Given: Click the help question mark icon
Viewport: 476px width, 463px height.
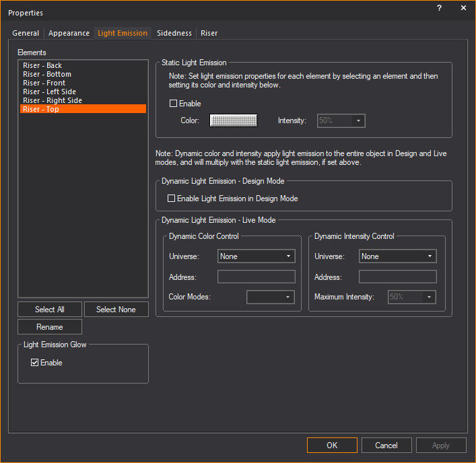Looking at the screenshot, I should tap(439, 8).
